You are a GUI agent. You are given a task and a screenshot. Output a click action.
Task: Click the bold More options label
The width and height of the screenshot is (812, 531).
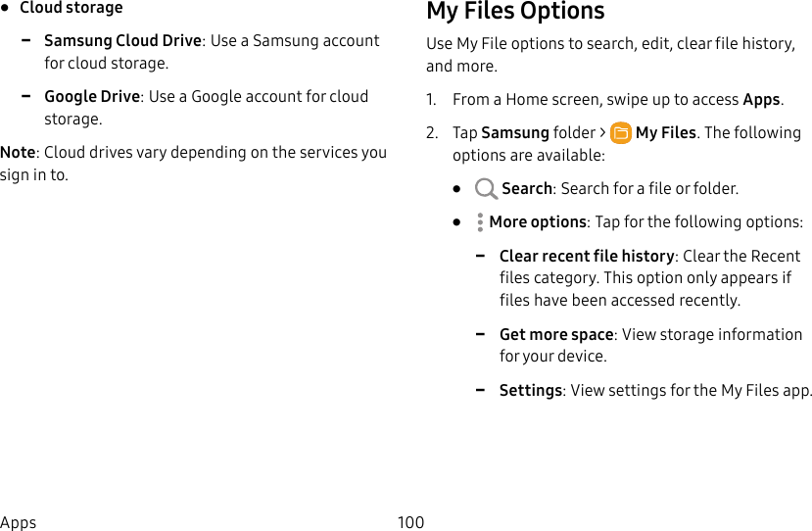click(538, 222)
